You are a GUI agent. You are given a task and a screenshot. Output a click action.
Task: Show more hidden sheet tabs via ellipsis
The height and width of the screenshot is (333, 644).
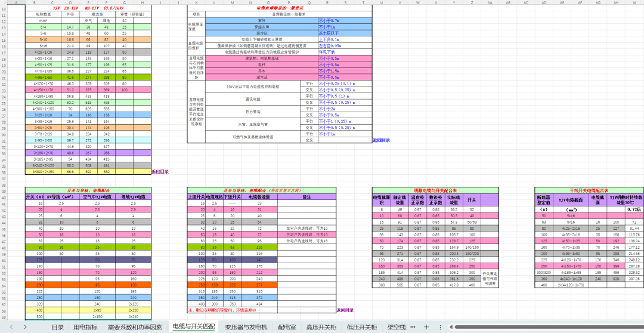click(413, 327)
